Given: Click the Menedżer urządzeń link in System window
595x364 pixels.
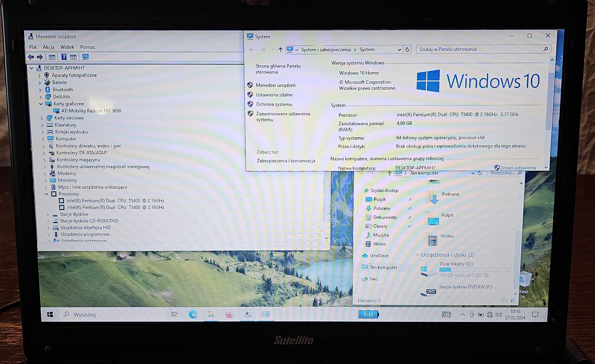Looking at the screenshot, I should [x=275, y=85].
